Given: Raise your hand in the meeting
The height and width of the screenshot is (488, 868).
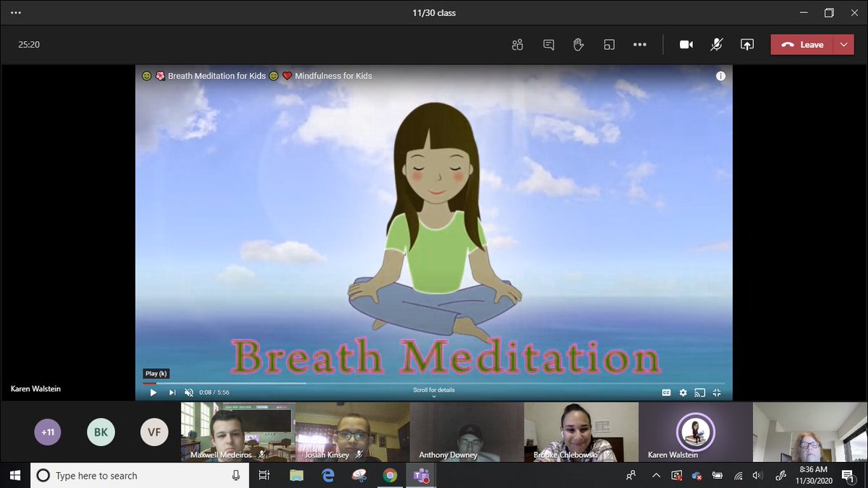Looking at the screenshot, I should pyautogui.click(x=579, y=45).
